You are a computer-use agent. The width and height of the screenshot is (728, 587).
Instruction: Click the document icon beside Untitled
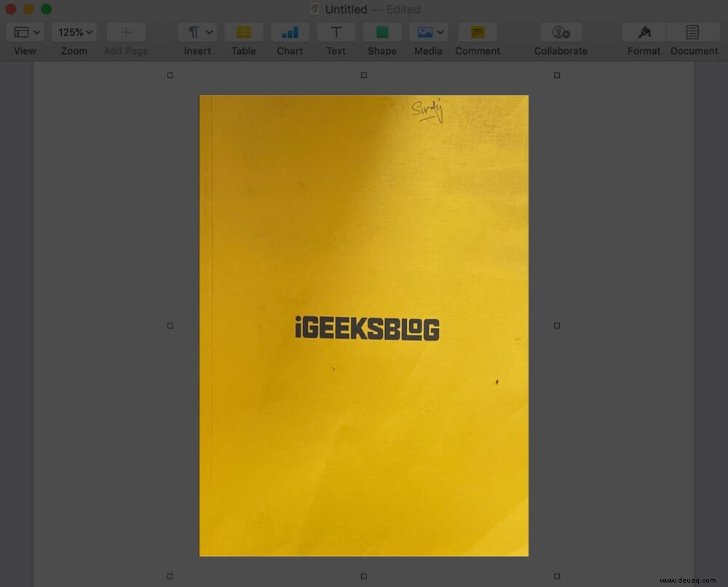[314, 9]
